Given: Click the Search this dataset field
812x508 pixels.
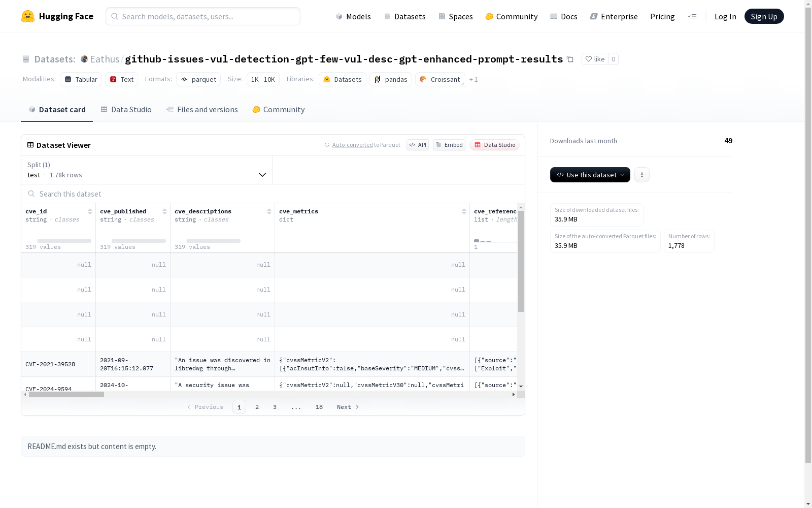Looking at the screenshot, I should click(273, 194).
